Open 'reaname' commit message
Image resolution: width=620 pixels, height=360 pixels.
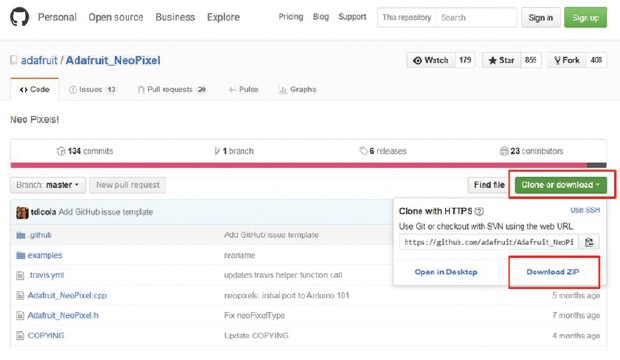[x=239, y=256]
